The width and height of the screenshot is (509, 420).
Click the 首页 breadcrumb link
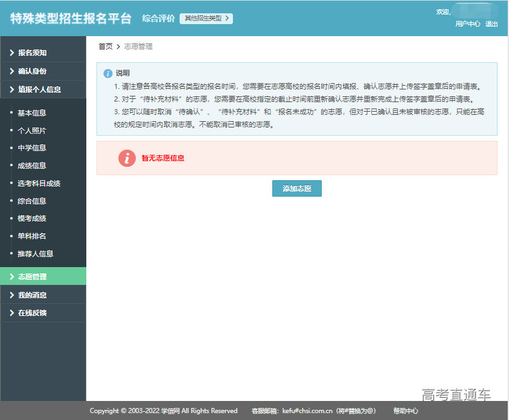[105, 46]
